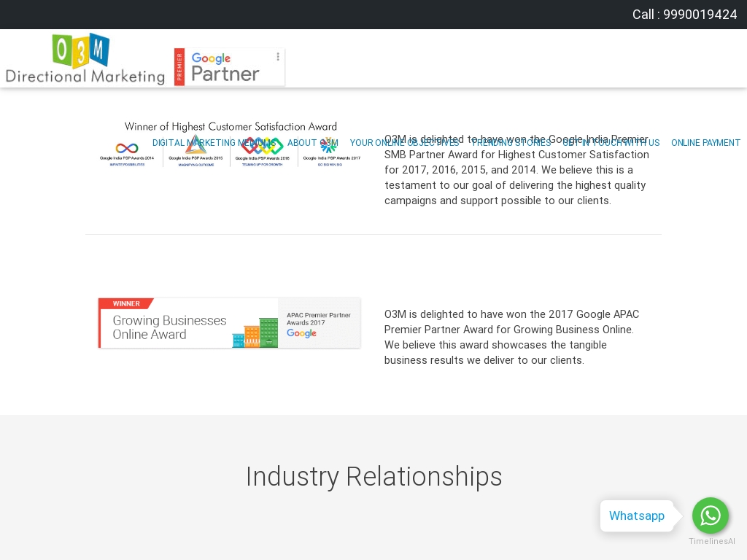Open the About O3M menu
747x560 pixels.
312,143
